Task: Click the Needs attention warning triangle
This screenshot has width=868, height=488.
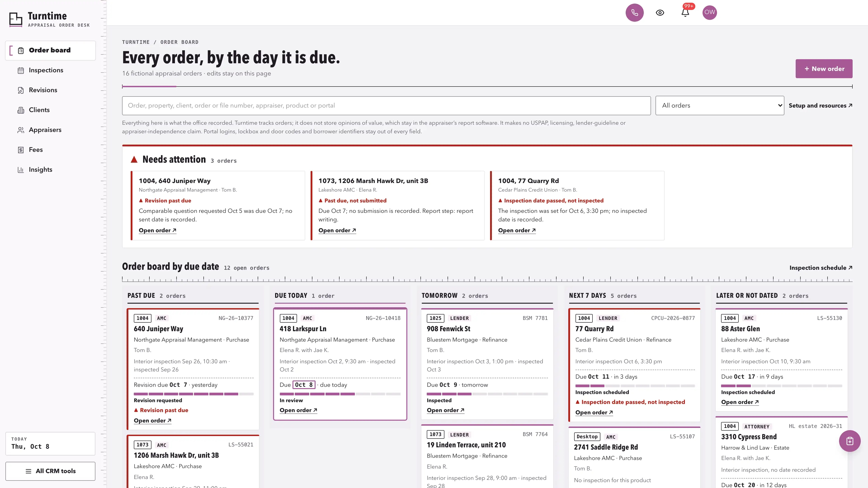Action: pos(134,159)
